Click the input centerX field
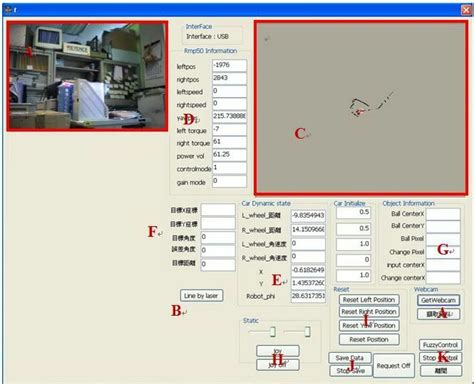This screenshot has height=384, width=474. point(443,265)
